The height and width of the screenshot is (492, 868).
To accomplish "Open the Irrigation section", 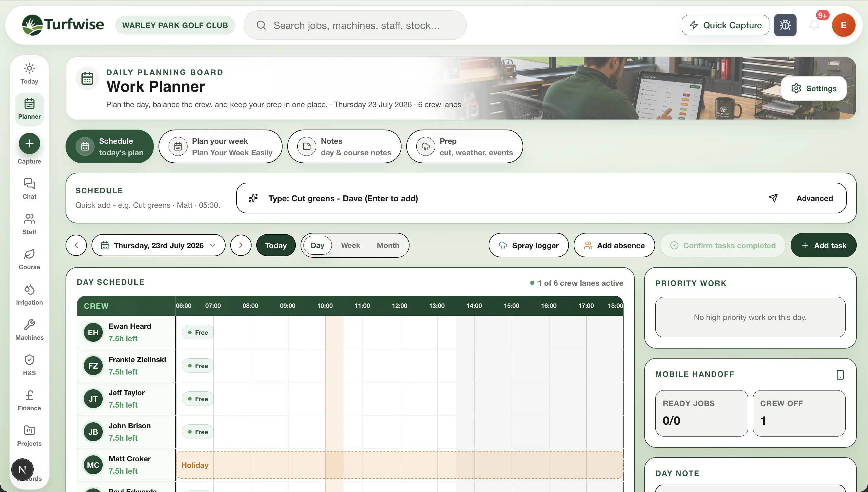I will click(x=30, y=295).
